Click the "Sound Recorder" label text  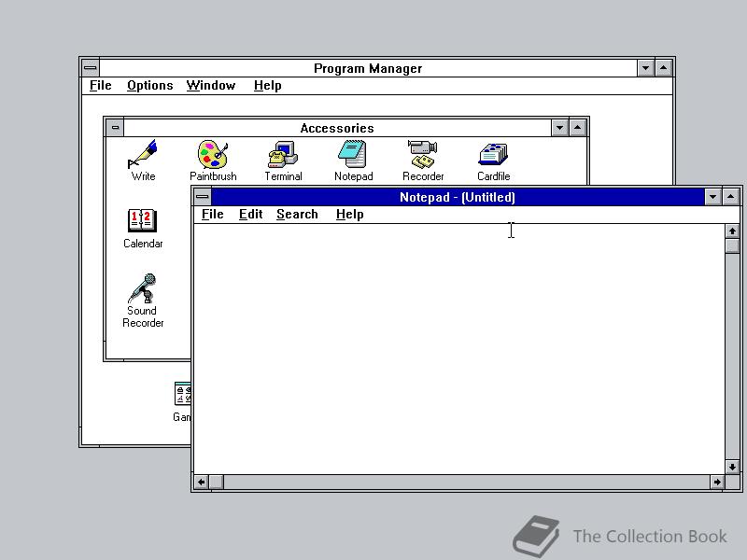tap(143, 316)
